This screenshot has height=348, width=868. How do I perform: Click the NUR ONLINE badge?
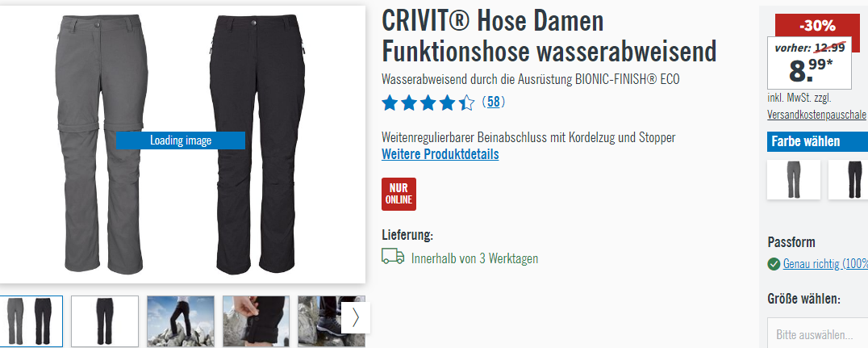[x=399, y=194]
